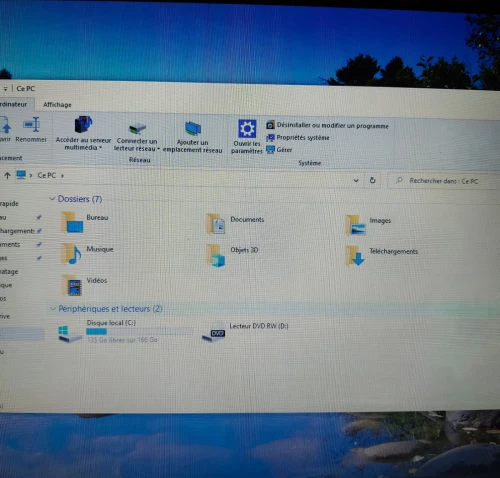Open the Objets 3D folder icon
500x478 pixels.
pos(216,255)
